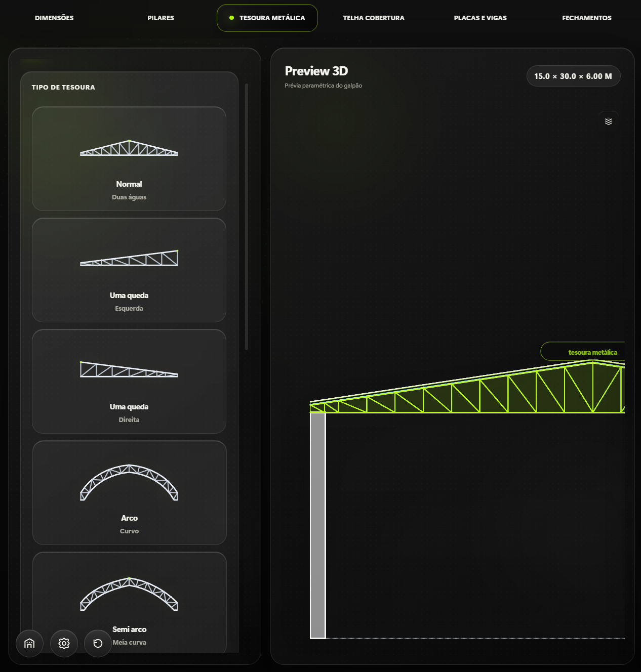641x672 pixels.
Task: Go to Placas e Vigas tab
Action: tap(480, 18)
